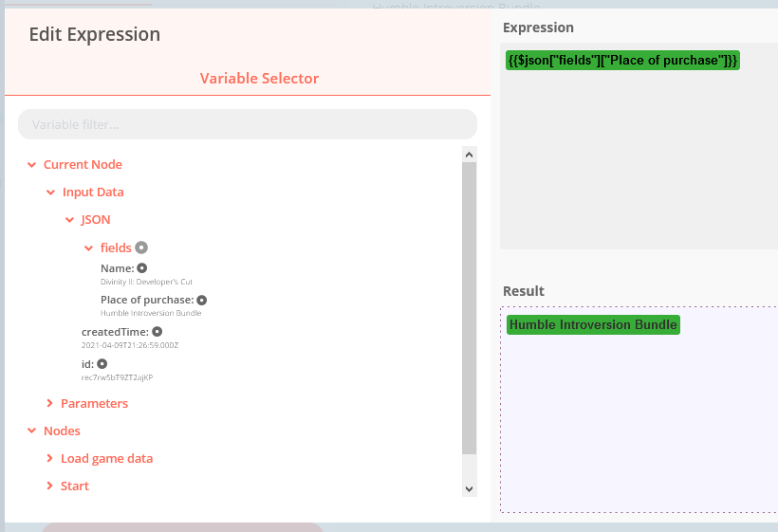This screenshot has width=778, height=532.
Task: Collapse the JSON tree branch
Action: 70,220
